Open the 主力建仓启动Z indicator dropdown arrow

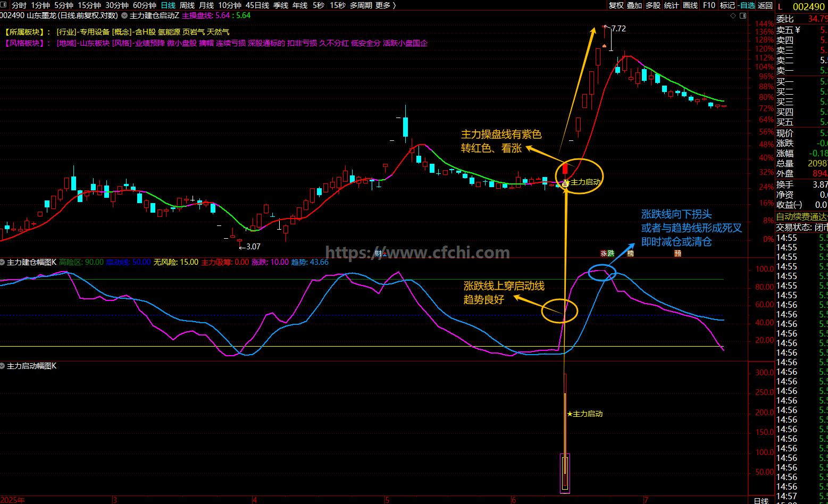point(124,16)
